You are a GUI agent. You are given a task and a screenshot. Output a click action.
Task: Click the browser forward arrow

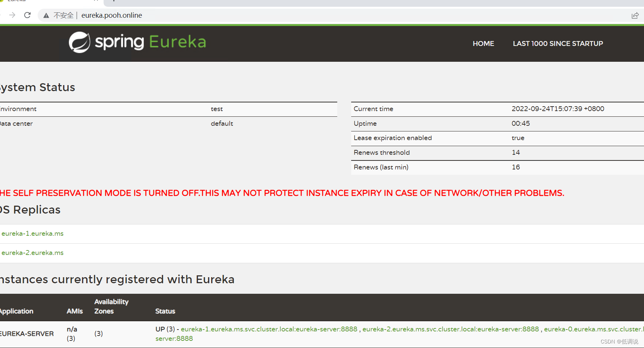[x=12, y=15]
